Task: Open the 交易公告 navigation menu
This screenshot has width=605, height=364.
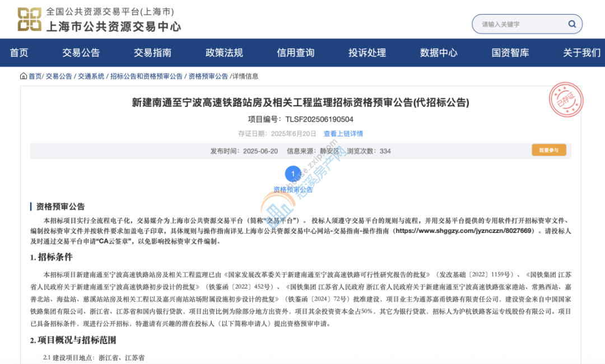Action: tap(81, 53)
